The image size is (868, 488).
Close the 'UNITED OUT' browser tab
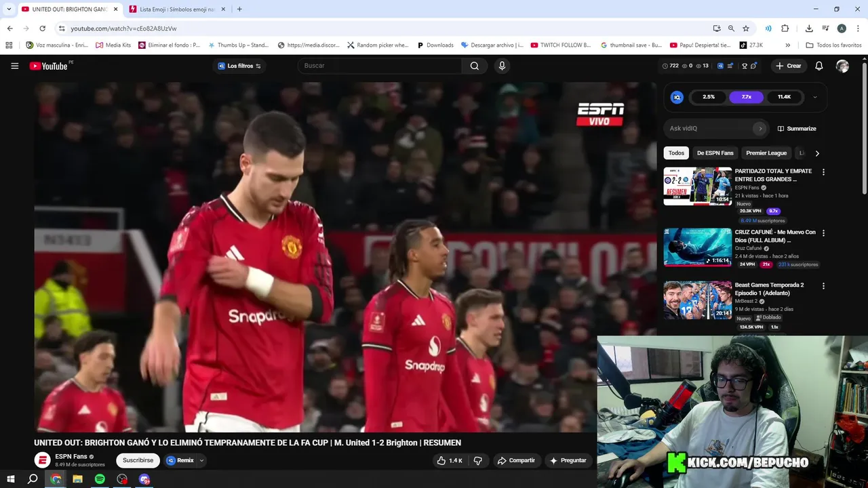(115, 9)
